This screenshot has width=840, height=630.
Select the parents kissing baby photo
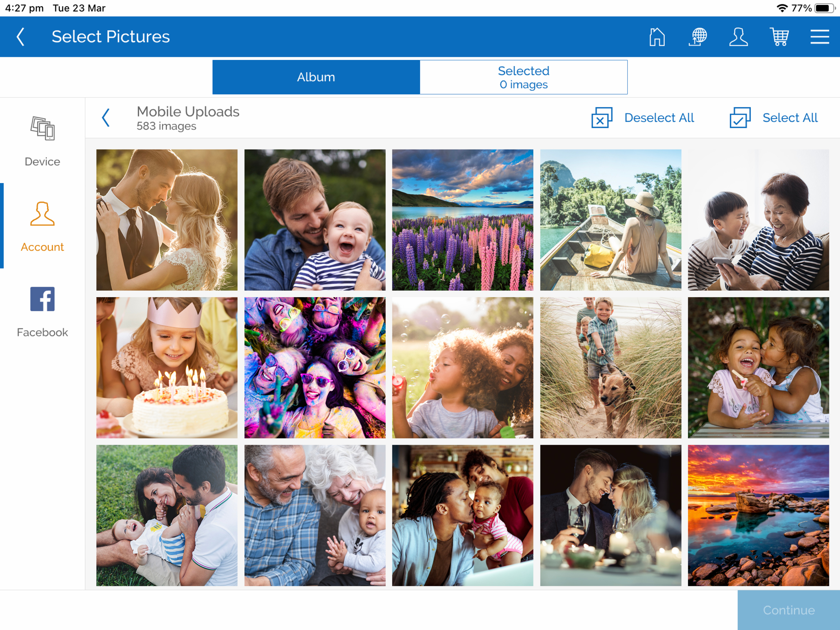462,516
